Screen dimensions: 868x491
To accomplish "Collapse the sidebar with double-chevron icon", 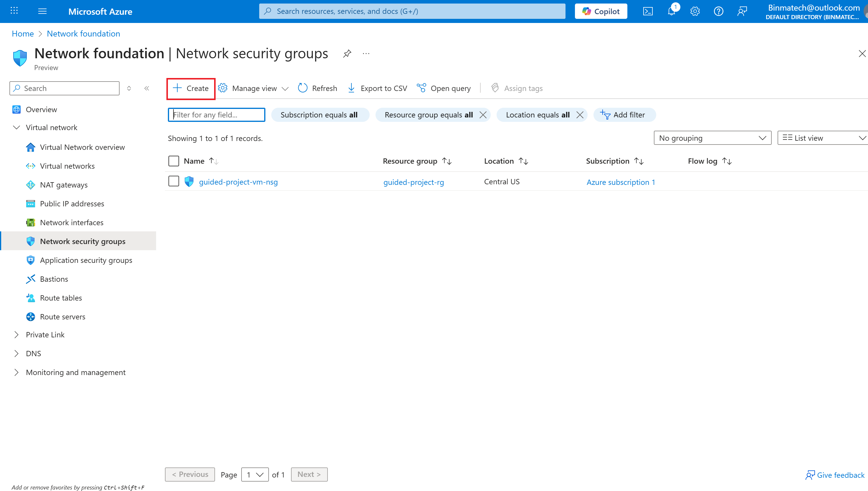I will [147, 88].
